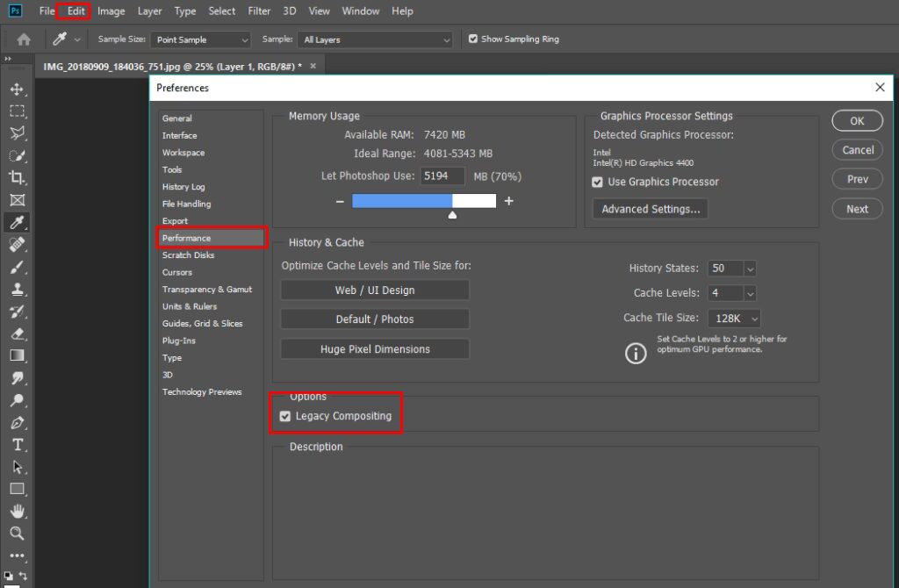Uncheck Legacy Compositing
899x588 pixels.
pos(285,417)
